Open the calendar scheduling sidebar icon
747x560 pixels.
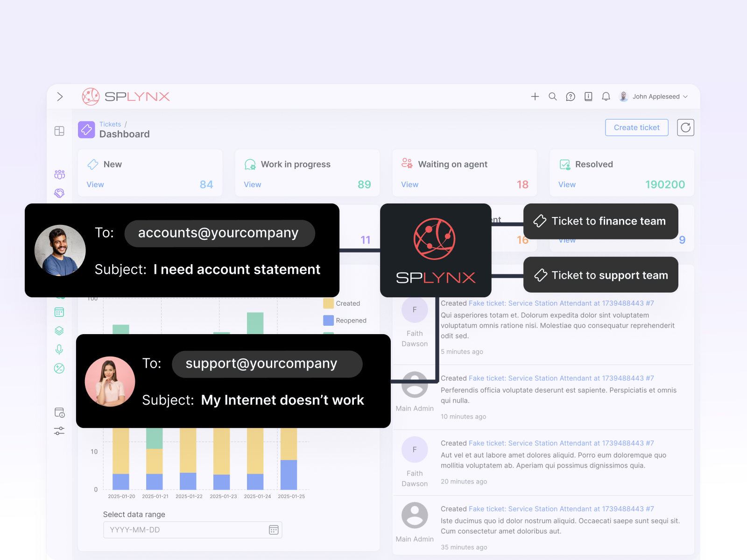[59, 312]
